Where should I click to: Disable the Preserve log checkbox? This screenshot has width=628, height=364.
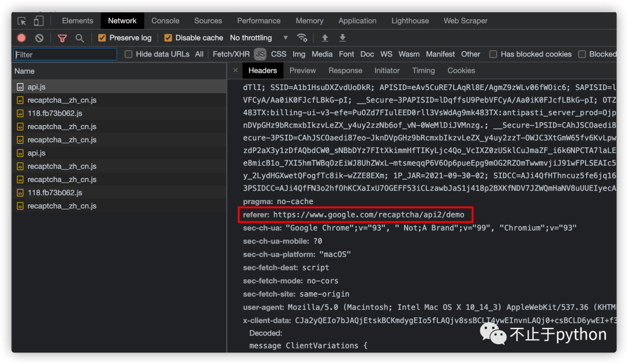coord(102,38)
